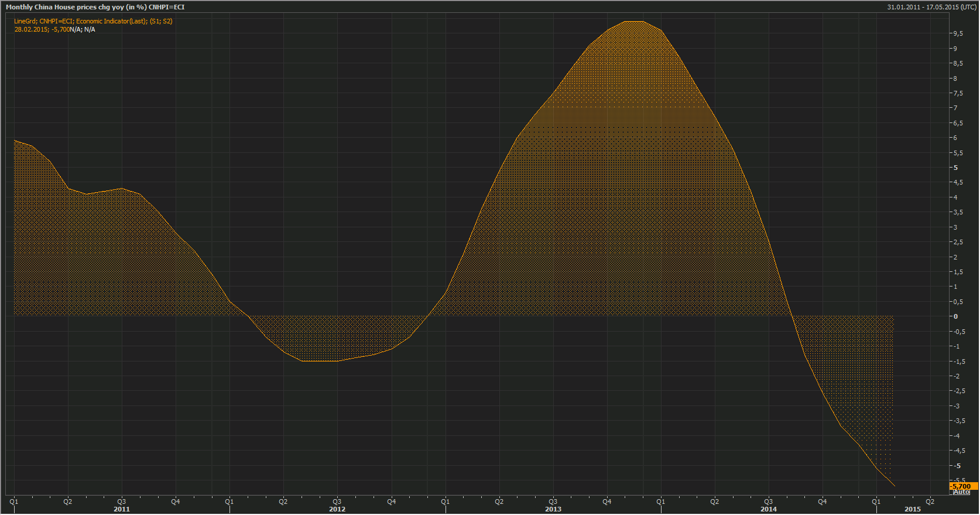Click the 6,5 label on the value axis
Viewport: 980px width, 515px height.
[x=958, y=123]
